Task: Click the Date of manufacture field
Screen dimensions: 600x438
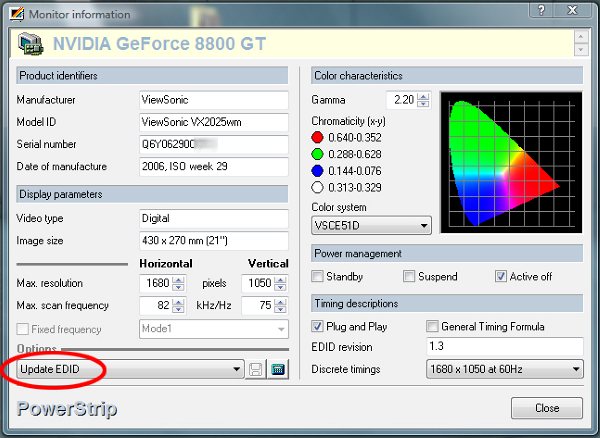Action: [214, 166]
